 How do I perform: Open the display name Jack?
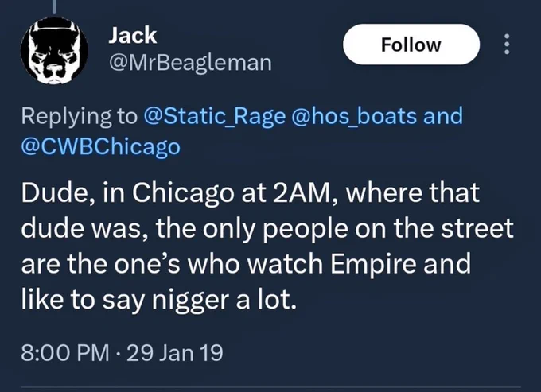[x=133, y=35]
